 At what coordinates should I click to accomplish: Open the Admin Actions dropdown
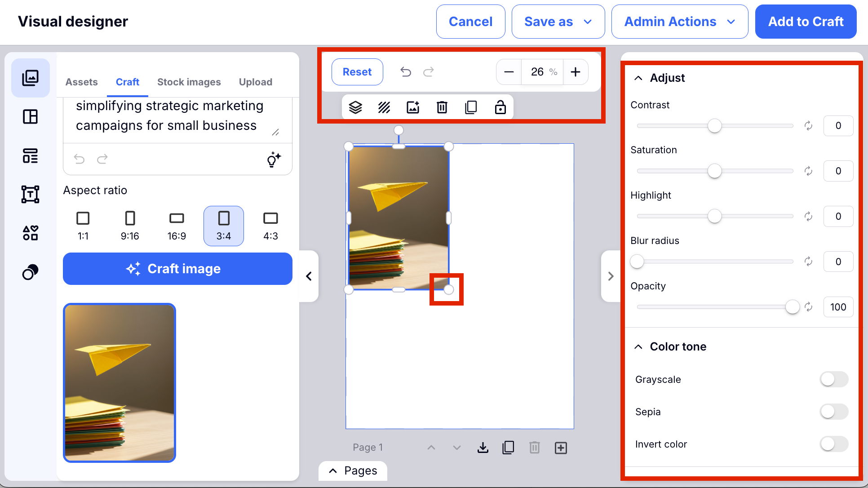(x=679, y=22)
